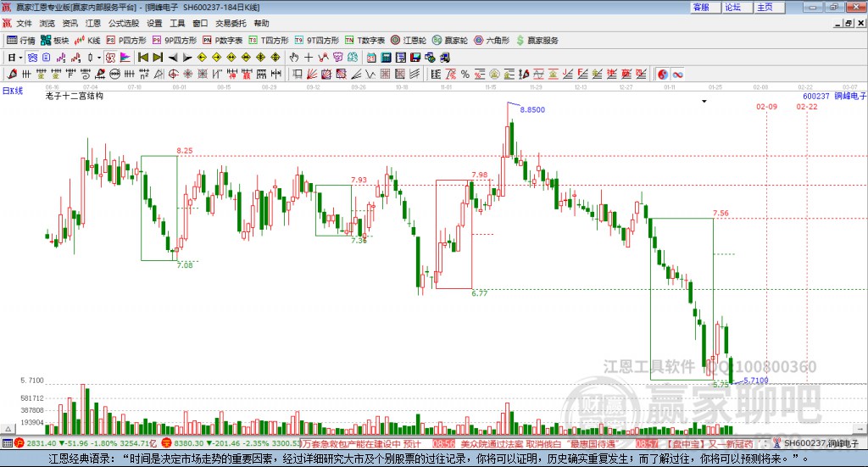Open the 工具 menu

tap(177, 23)
